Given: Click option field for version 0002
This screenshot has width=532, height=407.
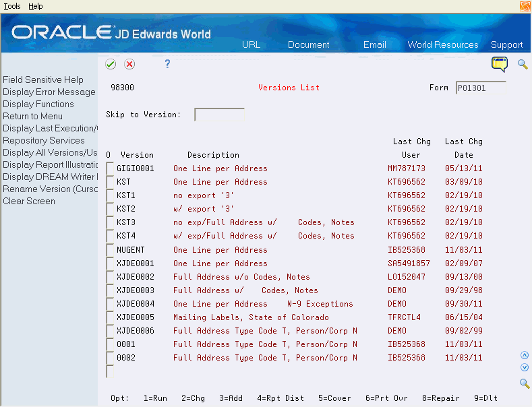Looking at the screenshot, I should [x=110, y=358].
